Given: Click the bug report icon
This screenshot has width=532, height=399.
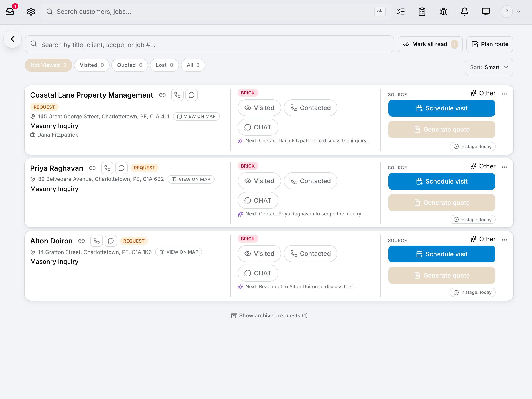Looking at the screenshot, I should [x=443, y=11].
